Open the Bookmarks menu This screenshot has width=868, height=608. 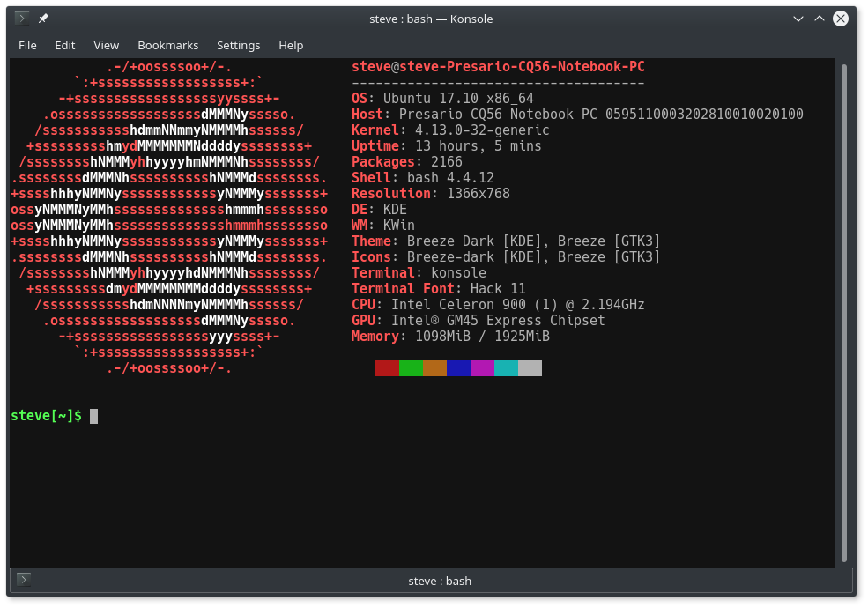167,45
